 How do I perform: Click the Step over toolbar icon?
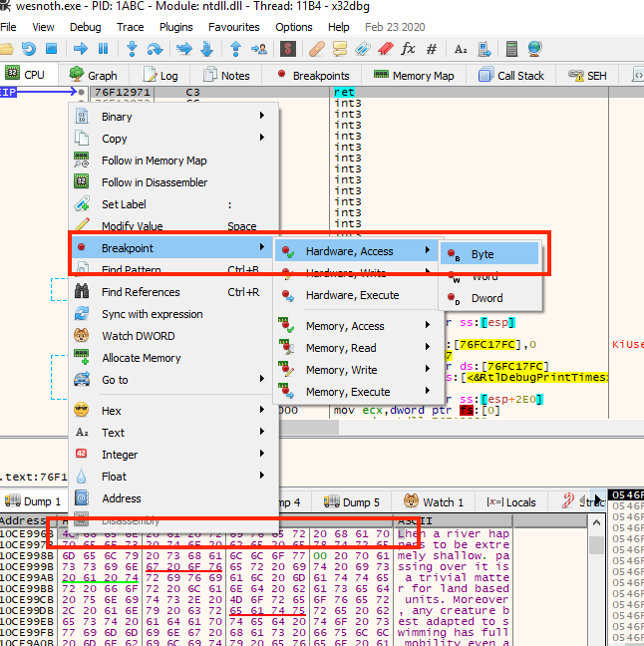pos(155,49)
